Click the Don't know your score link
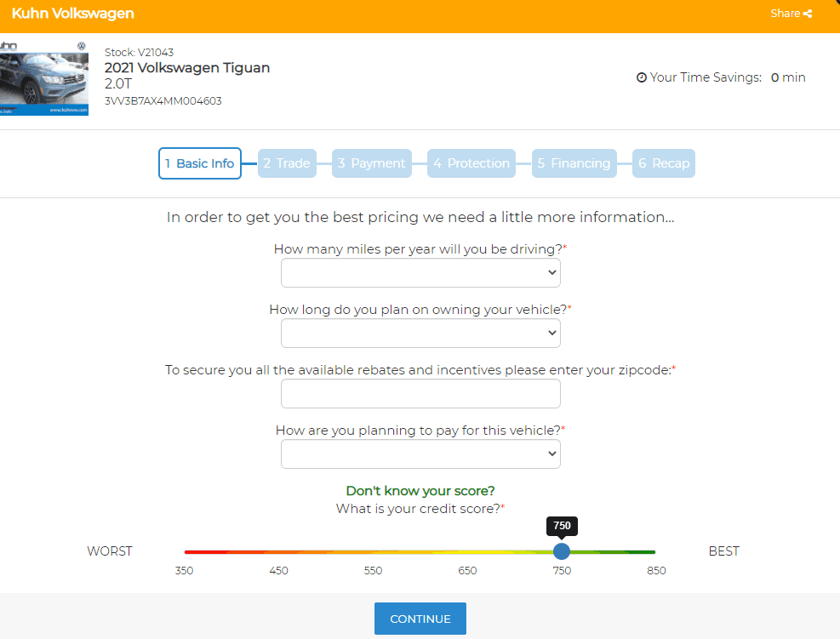 [x=420, y=491]
